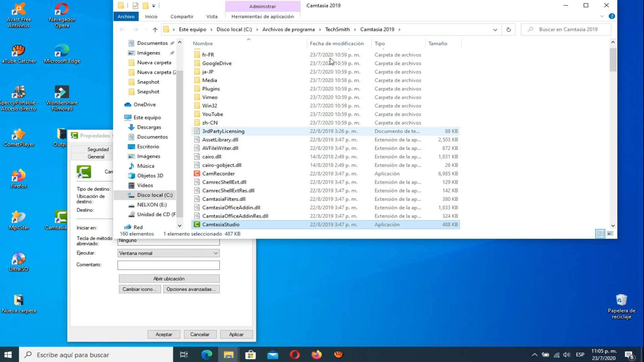Expand the ribbon with the chevron

pos(602,16)
